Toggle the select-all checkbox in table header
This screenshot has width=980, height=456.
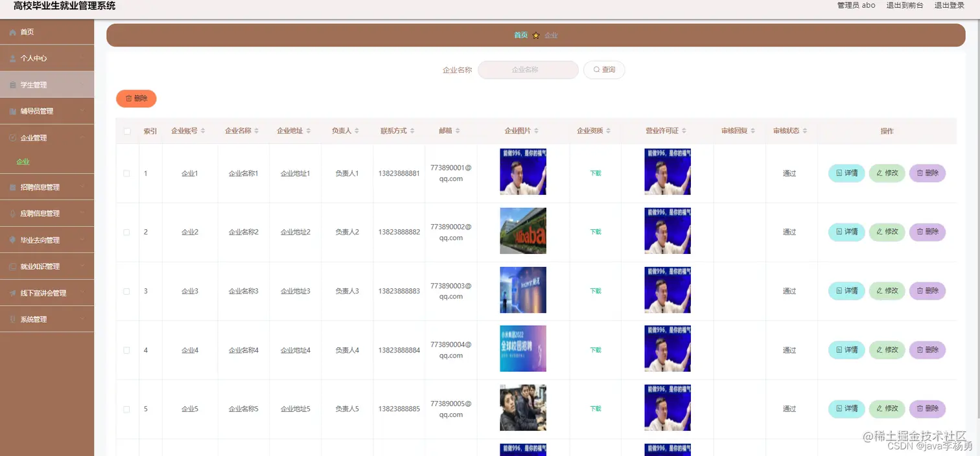coord(127,131)
